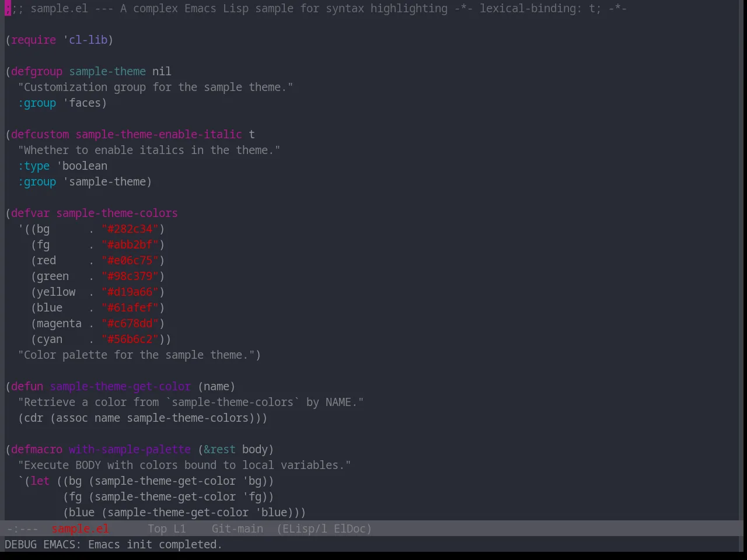Viewport: 747px width, 560px height.
Task: Click the 'cdr' function call
Action: tap(34, 418)
